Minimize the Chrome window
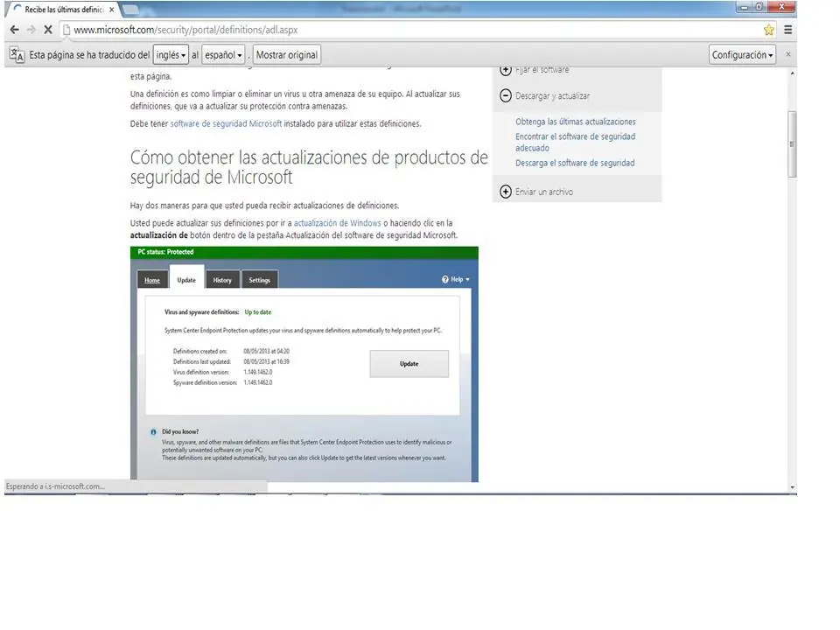Viewport: 840px width, 630px height. tap(744, 7)
